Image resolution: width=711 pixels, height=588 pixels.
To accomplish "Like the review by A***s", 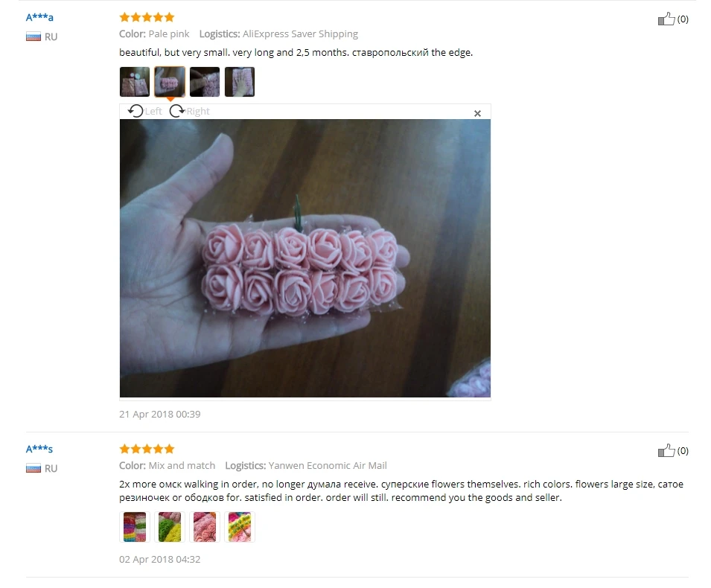I will pos(673,450).
